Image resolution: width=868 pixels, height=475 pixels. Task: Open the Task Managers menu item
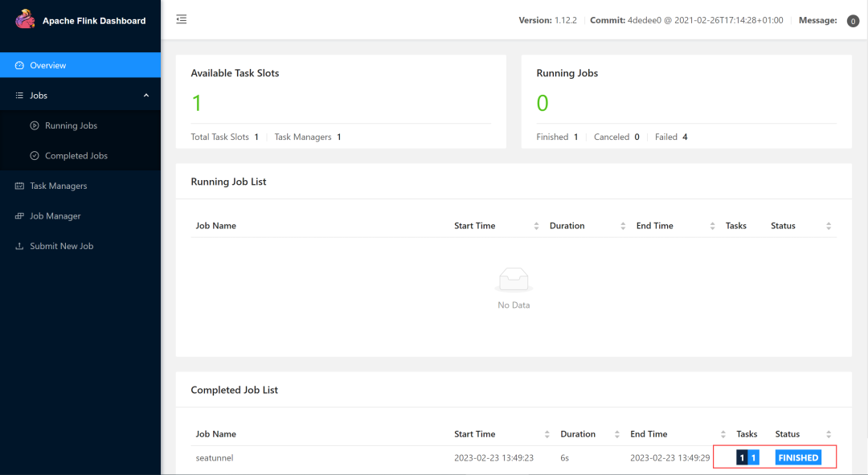(x=58, y=186)
